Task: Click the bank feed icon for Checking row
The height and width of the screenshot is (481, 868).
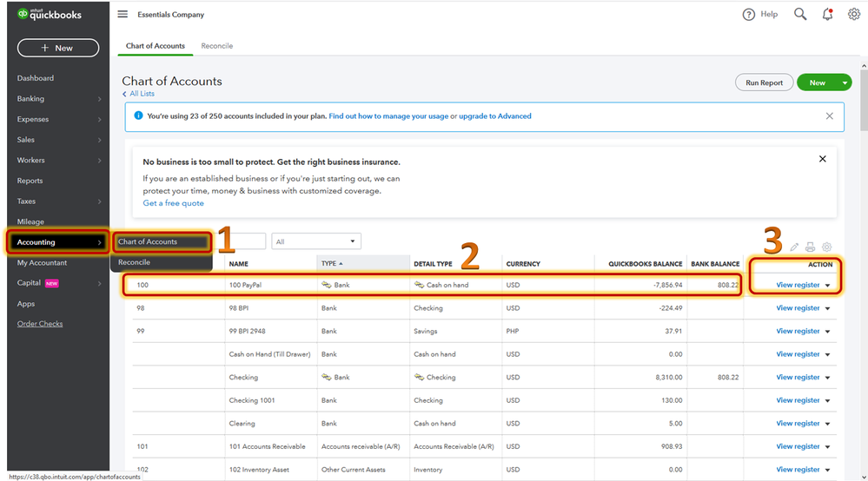Action: pyautogui.click(x=327, y=377)
